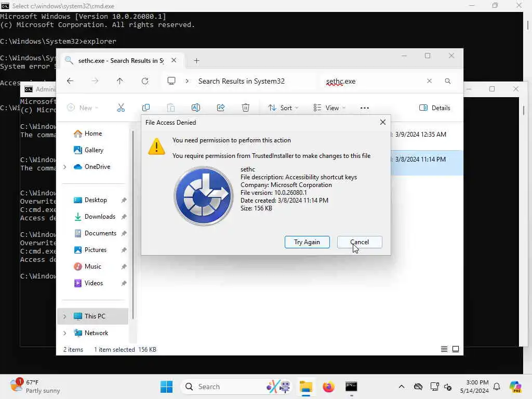Open File Explorer from the taskbar
The image size is (532, 399).
point(305,387)
